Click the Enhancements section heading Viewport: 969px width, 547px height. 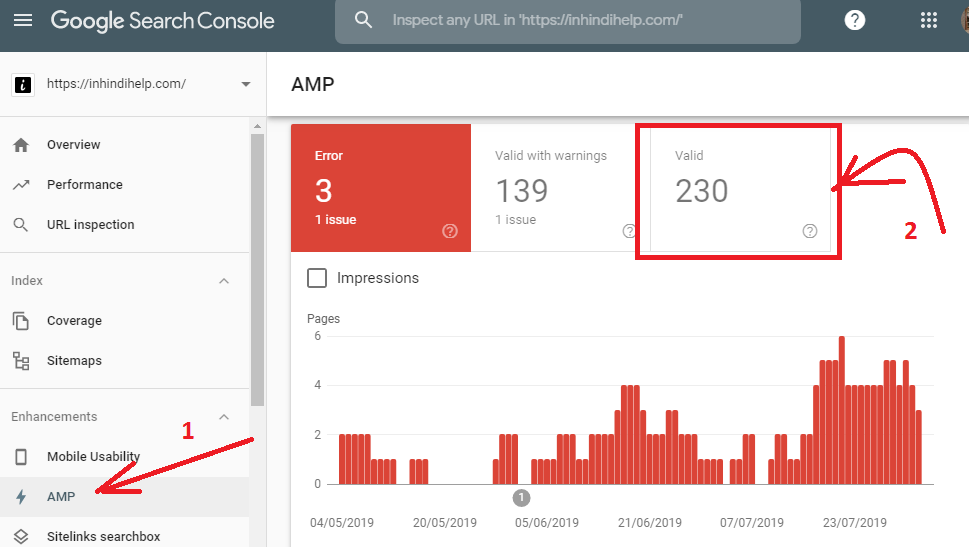(54, 417)
